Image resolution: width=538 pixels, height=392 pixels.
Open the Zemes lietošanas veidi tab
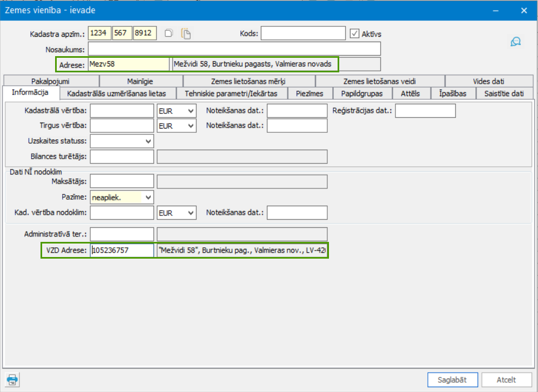pyautogui.click(x=380, y=82)
